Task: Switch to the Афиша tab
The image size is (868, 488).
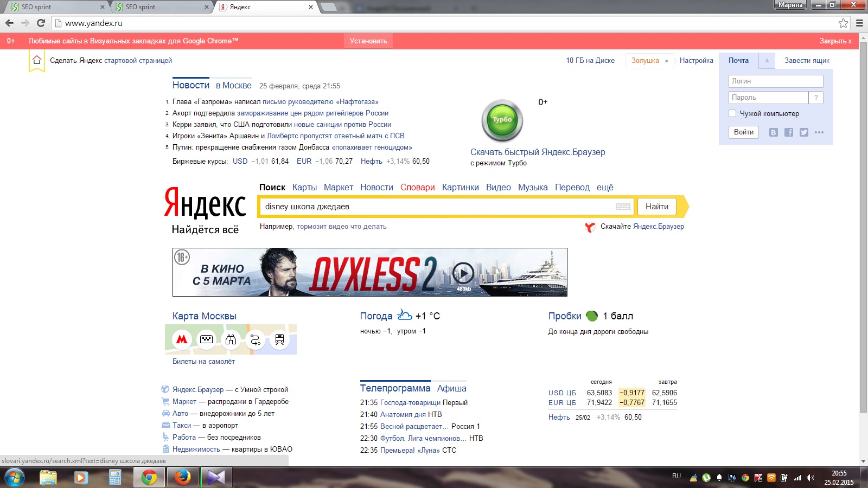Action: pos(452,388)
